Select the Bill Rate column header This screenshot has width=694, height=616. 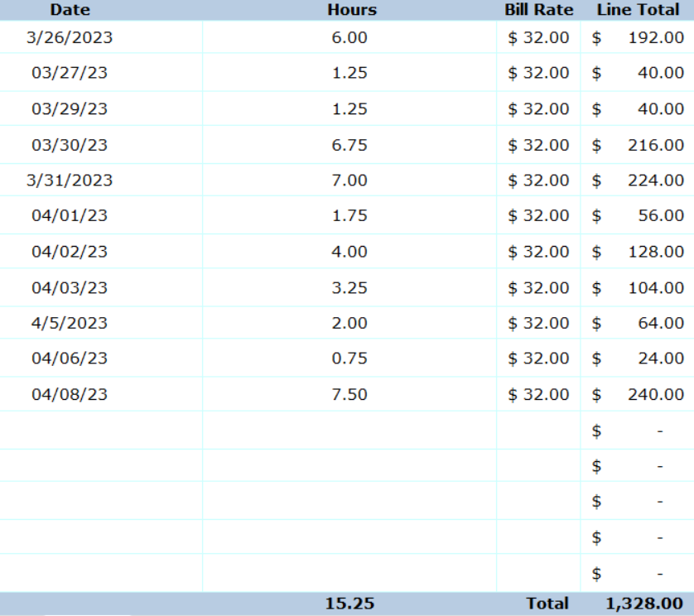[539, 10]
